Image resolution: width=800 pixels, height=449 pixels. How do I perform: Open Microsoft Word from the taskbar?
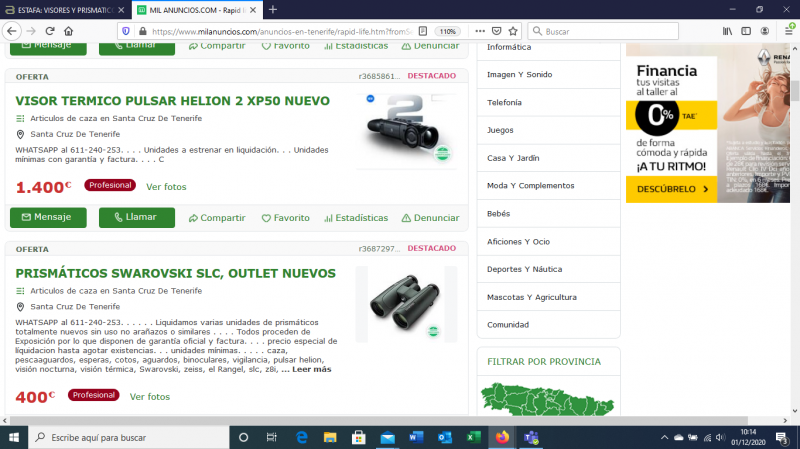point(416,438)
